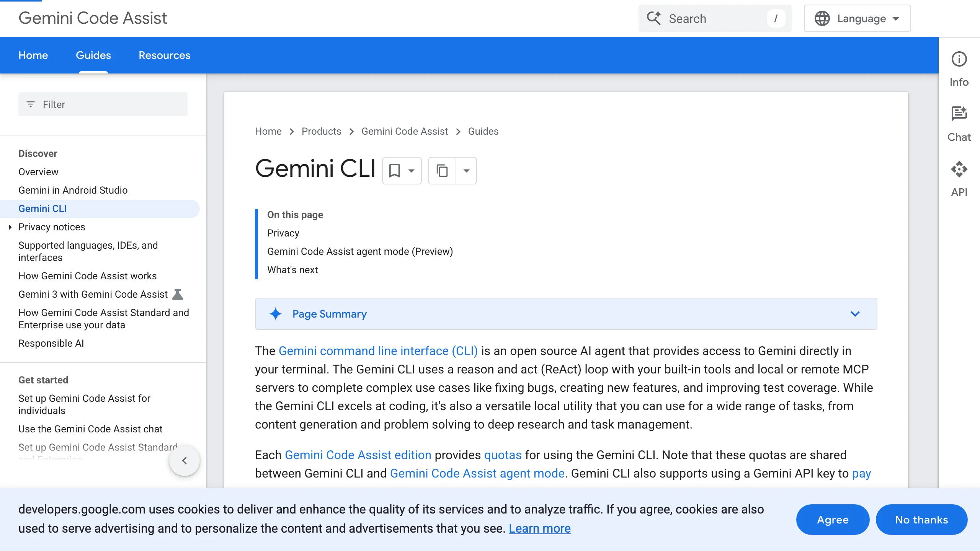The image size is (980, 551).
Task: Switch to the Home tab
Action: [x=33, y=55]
